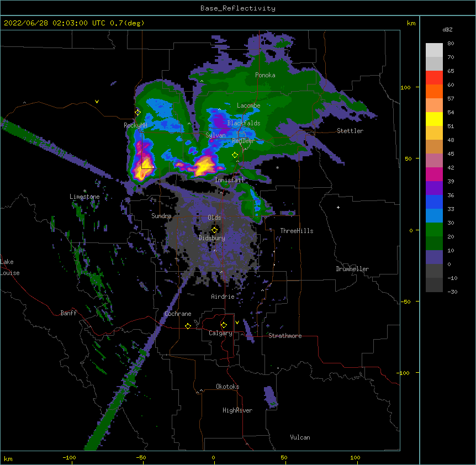476x465 pixels.
Task: Select the Strathmore city label
Action: point(285,336)
